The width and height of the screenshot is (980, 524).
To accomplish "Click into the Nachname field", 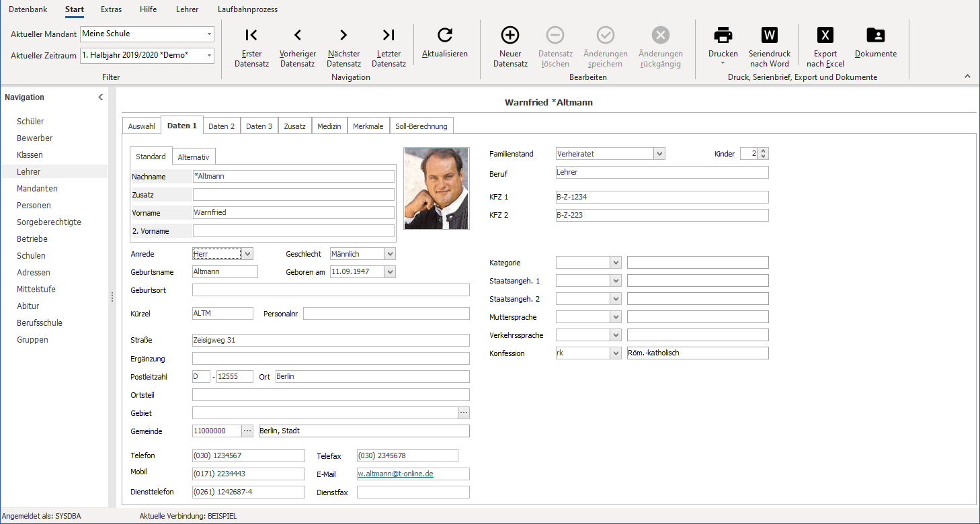I will point(294,176).
